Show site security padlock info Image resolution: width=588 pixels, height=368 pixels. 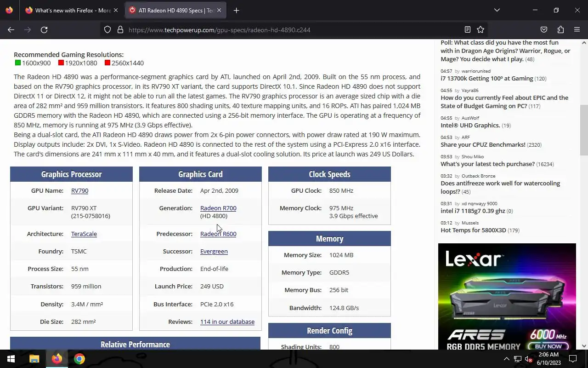pos(120,29)
